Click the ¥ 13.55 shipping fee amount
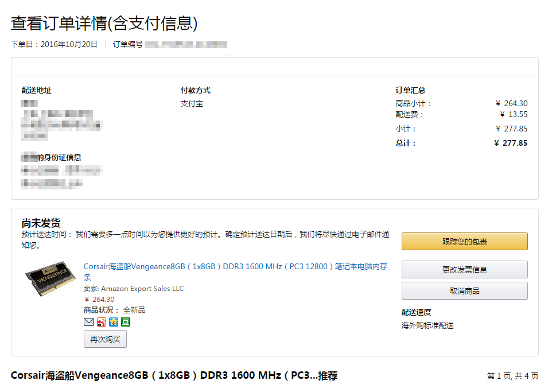 tap(514, 114)
